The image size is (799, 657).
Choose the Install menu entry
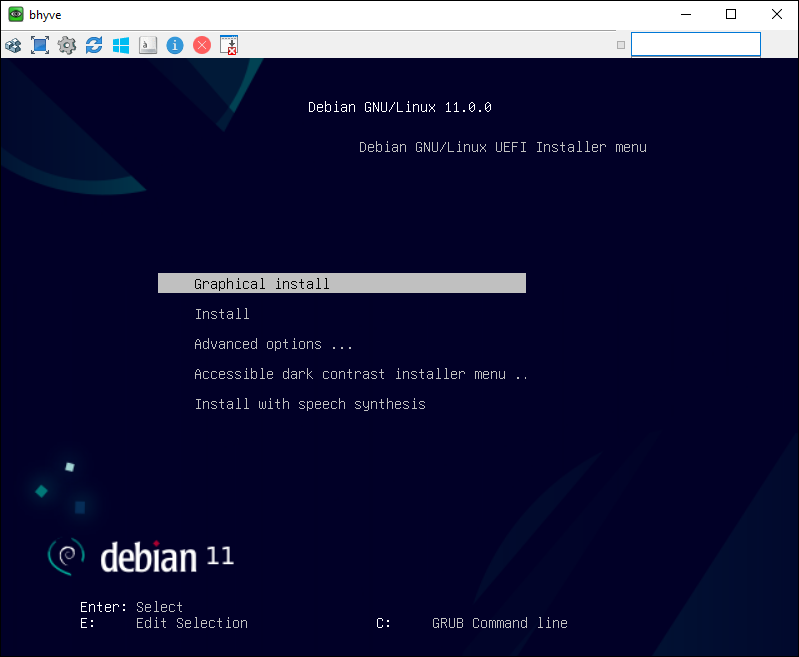point(222,314)
